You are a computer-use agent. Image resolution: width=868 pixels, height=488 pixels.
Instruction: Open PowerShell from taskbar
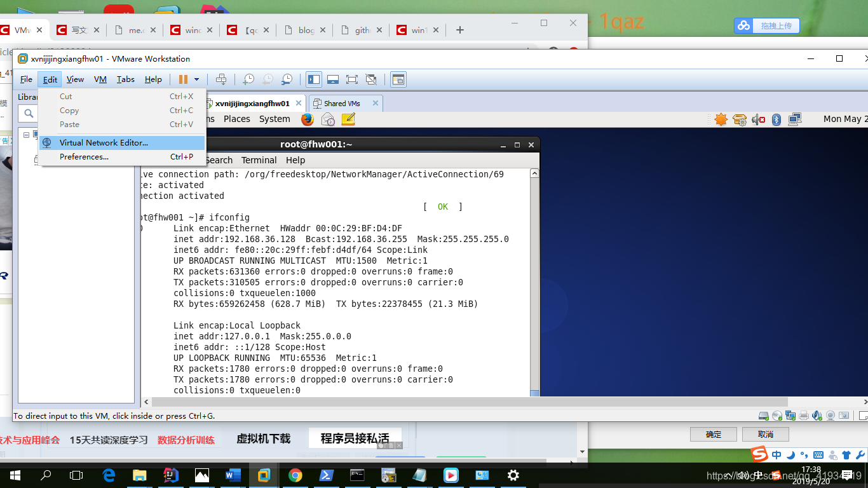pyautogui.click(x=326, y=475)
